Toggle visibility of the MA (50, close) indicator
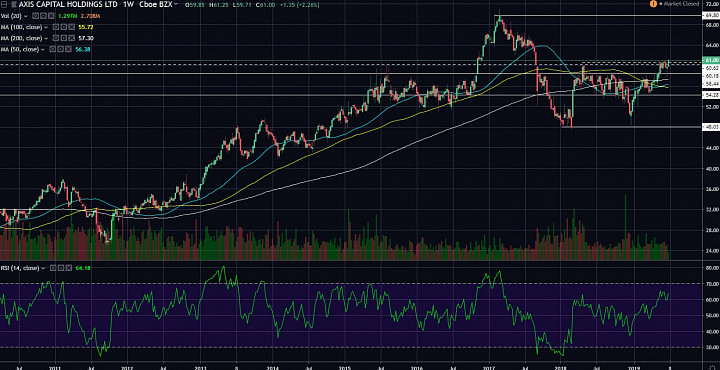The image size is (720, 370). pyautogui.click(x=52, y=49)
